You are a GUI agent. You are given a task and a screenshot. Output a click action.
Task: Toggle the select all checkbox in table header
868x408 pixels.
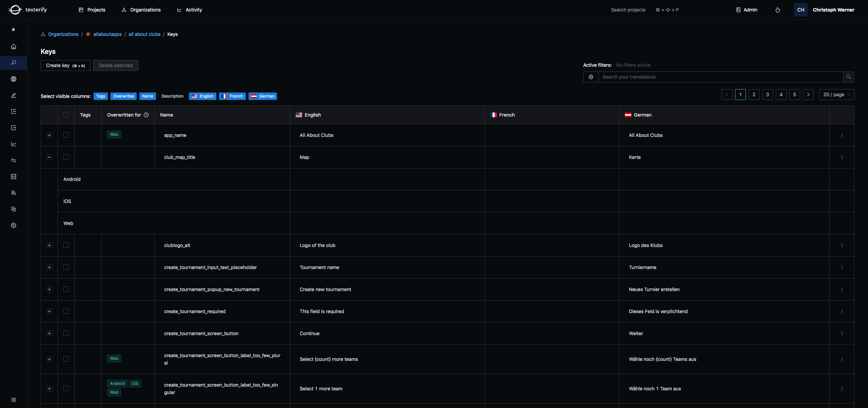pos(66,115)
